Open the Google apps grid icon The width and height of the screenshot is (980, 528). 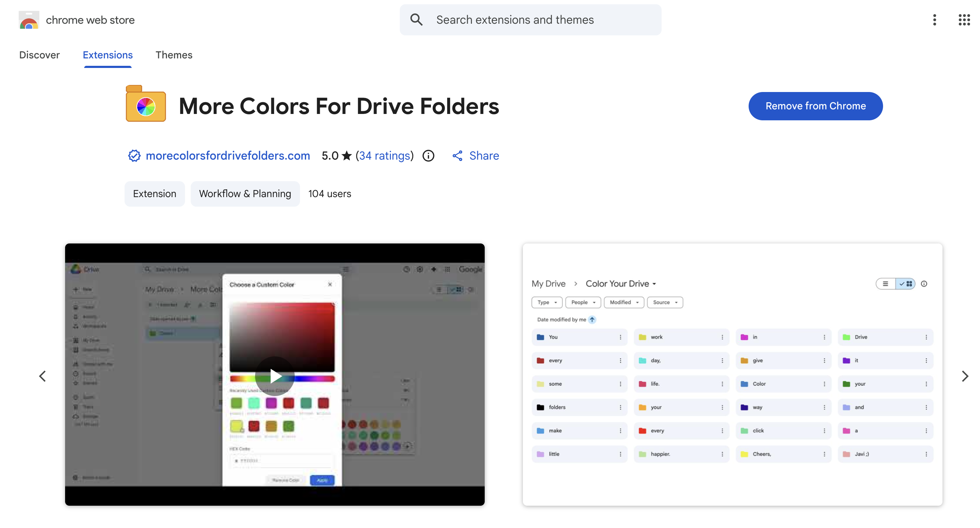964,20
